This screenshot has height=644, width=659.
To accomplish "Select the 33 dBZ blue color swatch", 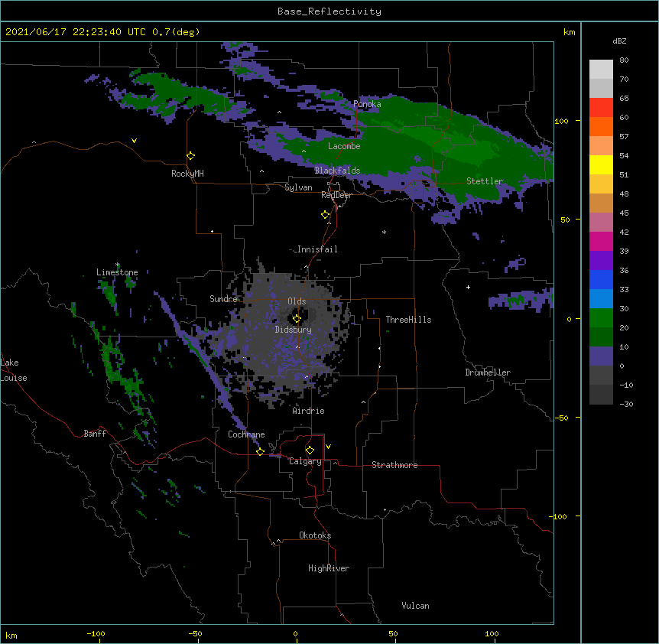I will coord(601,299).
